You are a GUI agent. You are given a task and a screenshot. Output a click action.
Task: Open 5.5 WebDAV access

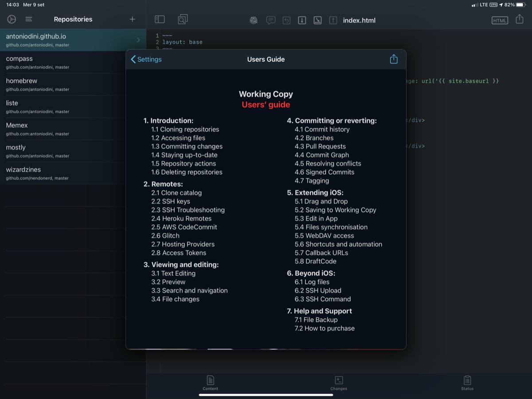coord(325,235)
